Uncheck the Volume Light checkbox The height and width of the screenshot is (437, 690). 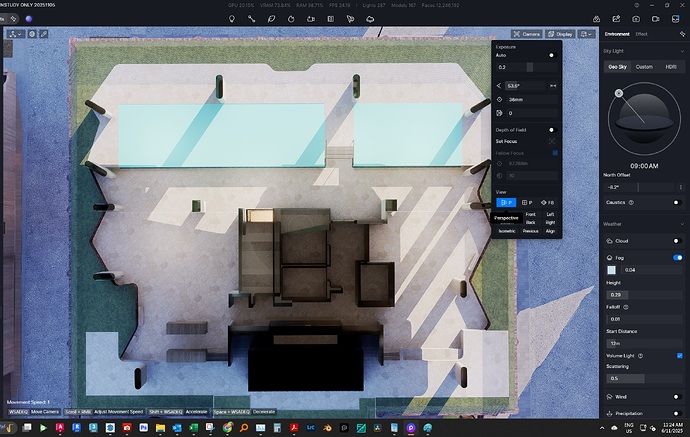tap(680, 356)
